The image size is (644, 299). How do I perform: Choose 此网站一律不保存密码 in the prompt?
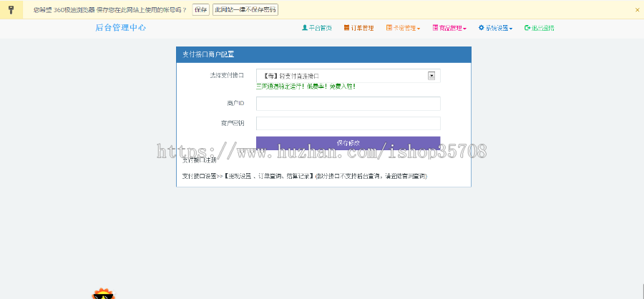tap(245, 10)
